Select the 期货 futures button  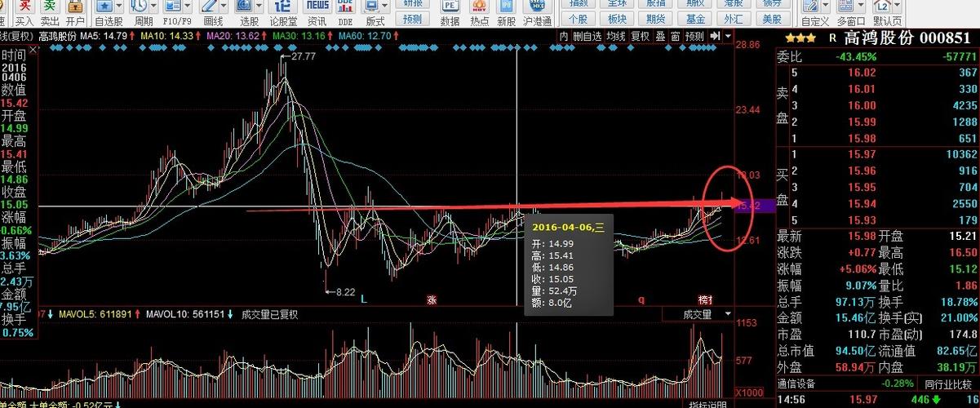tap(655, 19)
